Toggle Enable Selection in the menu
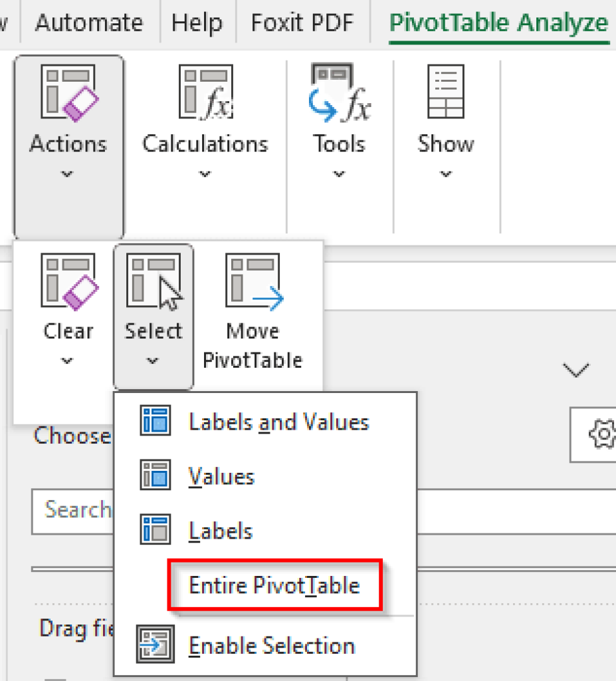This screenshot has height=681, width=616. click(272, 644)
